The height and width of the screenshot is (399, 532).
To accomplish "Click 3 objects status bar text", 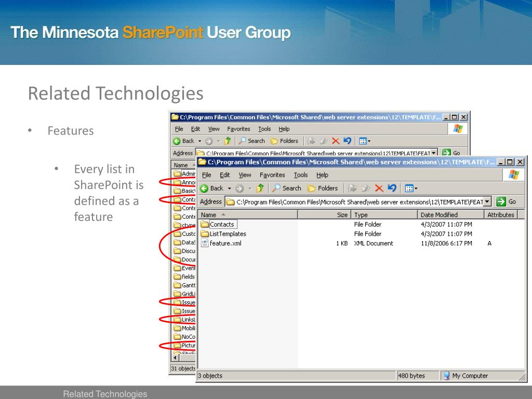I will [210, 376].
